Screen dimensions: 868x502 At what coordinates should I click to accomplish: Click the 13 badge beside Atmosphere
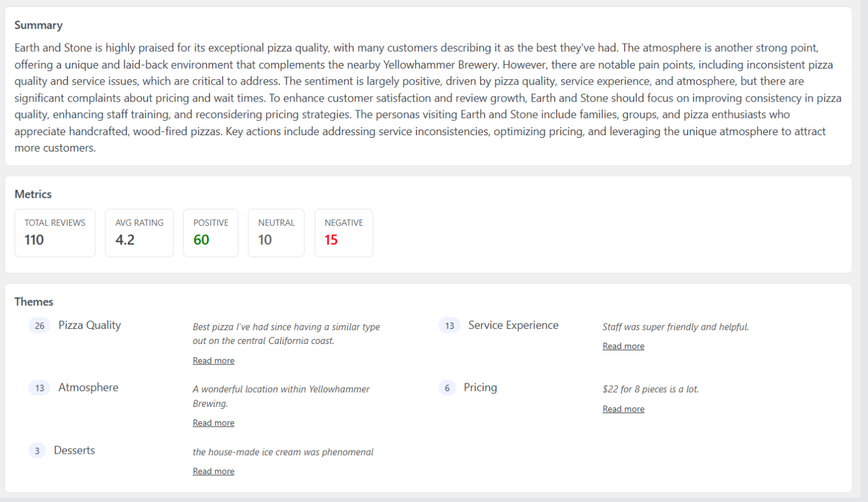39,388
